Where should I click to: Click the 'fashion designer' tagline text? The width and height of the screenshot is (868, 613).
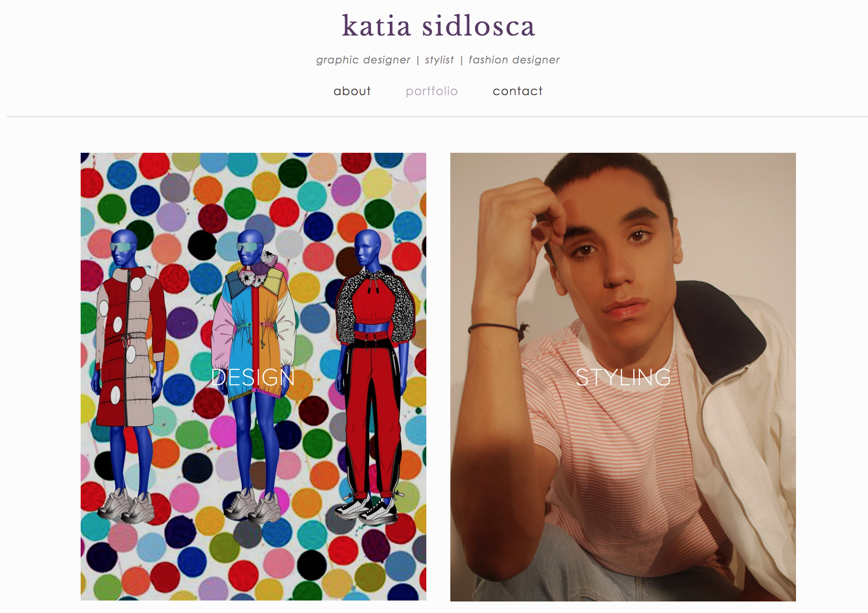[x=514, y=60]
